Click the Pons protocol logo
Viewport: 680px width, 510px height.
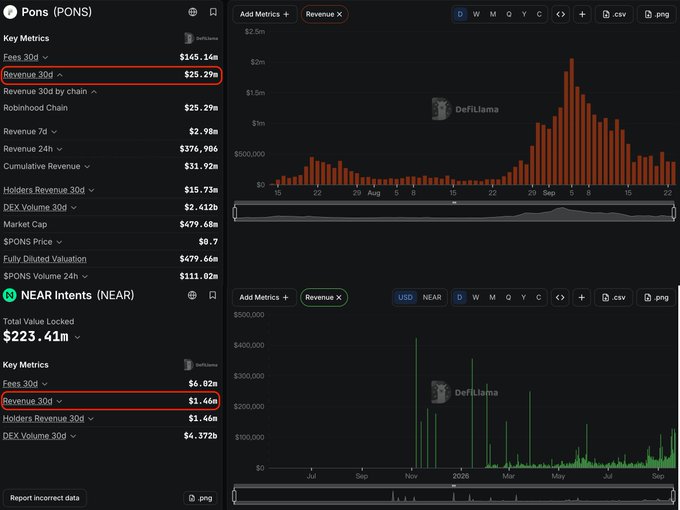tap(10, 12)
